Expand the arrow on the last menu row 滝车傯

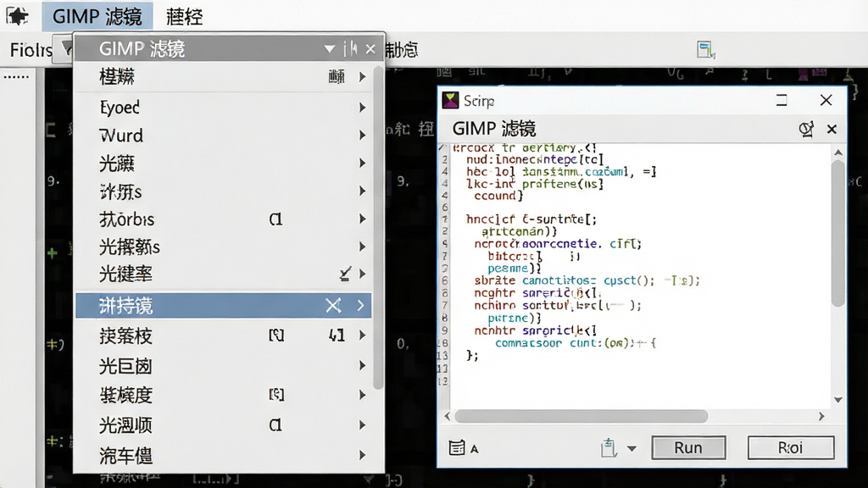point(363,455)
